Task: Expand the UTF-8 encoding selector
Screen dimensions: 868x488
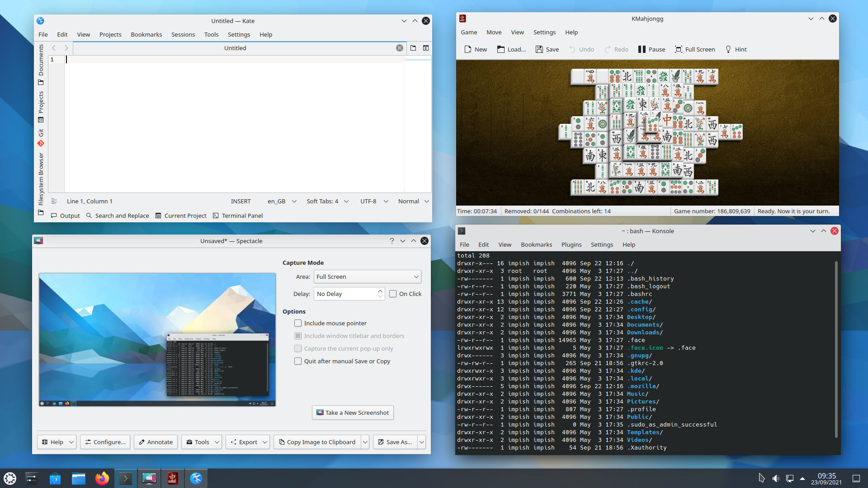Action: [374, 201]
